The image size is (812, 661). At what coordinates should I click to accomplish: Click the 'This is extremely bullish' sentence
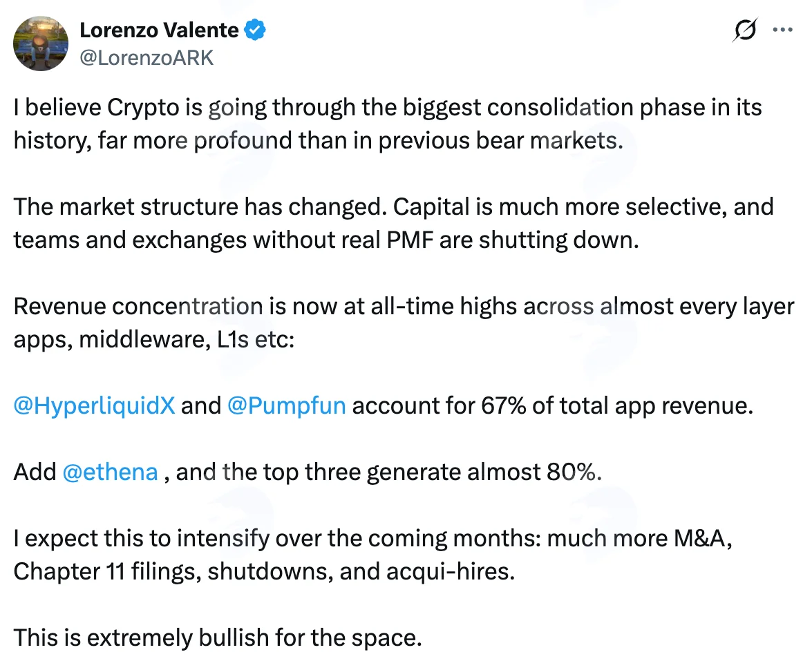(x=218, y=638)
